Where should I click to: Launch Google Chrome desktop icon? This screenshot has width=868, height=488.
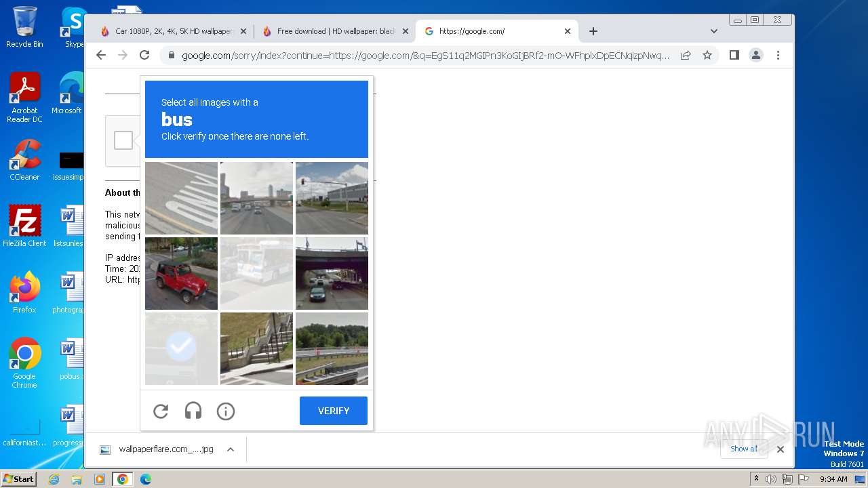click(x=24, y=363)
